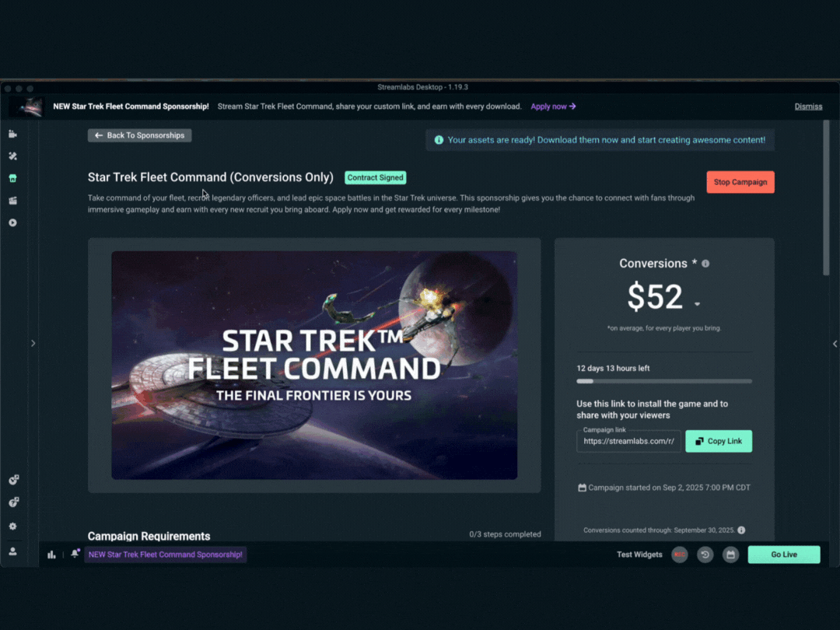
Task: Open the Highlighter clapperboard icon in sidebar
Action: (x=13, y=201)
